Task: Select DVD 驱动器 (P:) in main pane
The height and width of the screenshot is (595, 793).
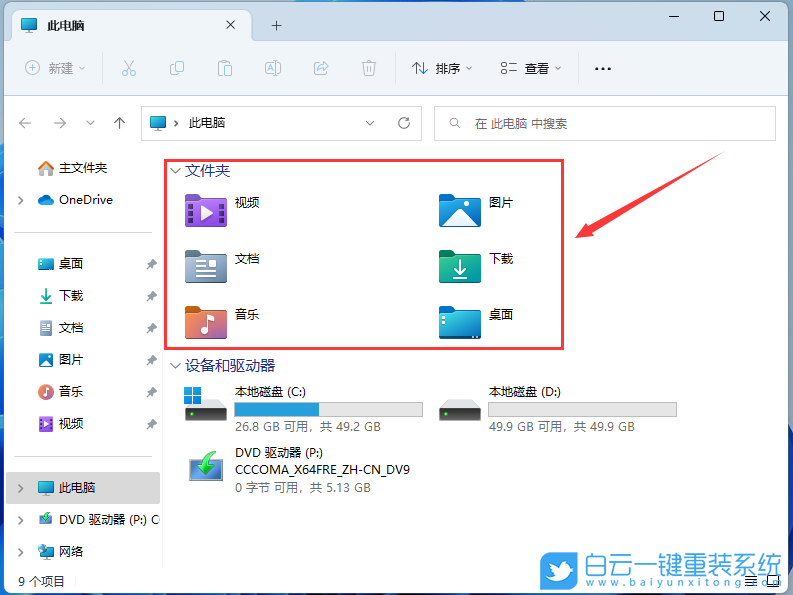Action: 298,470
